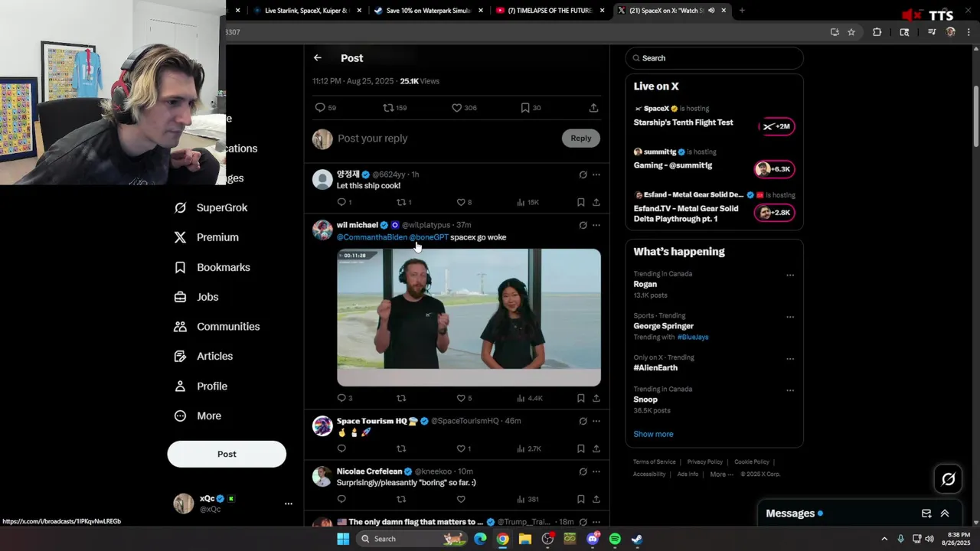
Task: Open three-dot menu on 양정재's reply
Action: click(596, 174)
